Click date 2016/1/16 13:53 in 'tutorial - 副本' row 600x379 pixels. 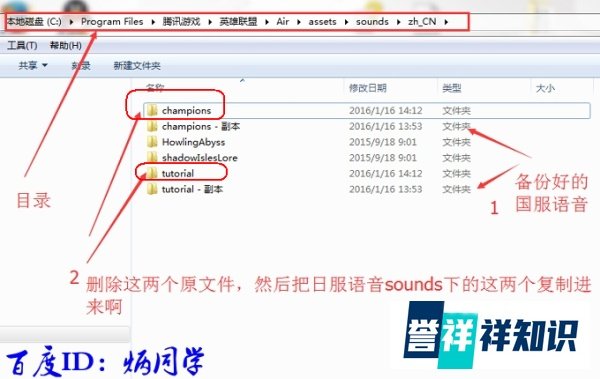pos(385,189)
